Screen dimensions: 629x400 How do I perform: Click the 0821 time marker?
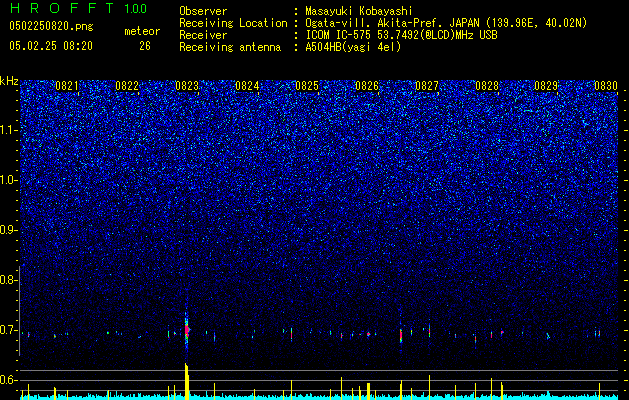click(67, 86)
